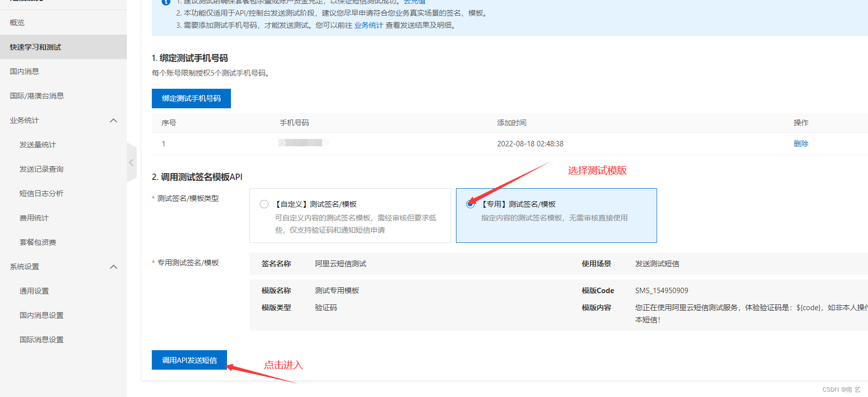
Task: Click the 添加时间 column header
Action: pyautogui.click(x=512, y=123)
